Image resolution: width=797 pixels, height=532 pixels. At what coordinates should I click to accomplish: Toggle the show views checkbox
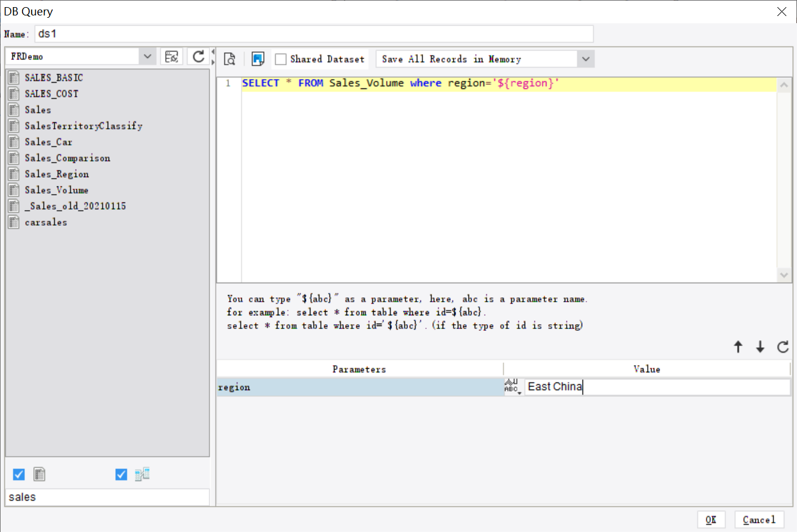122,474
